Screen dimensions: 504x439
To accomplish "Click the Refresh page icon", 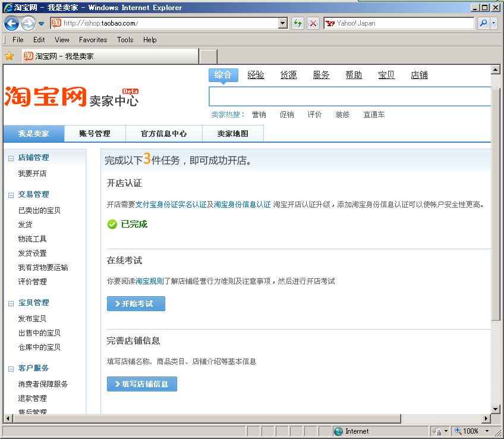I will [298, 23].
